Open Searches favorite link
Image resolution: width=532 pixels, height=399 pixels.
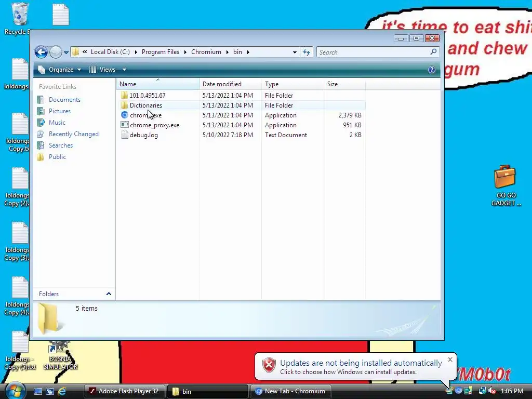pos(60,145)
